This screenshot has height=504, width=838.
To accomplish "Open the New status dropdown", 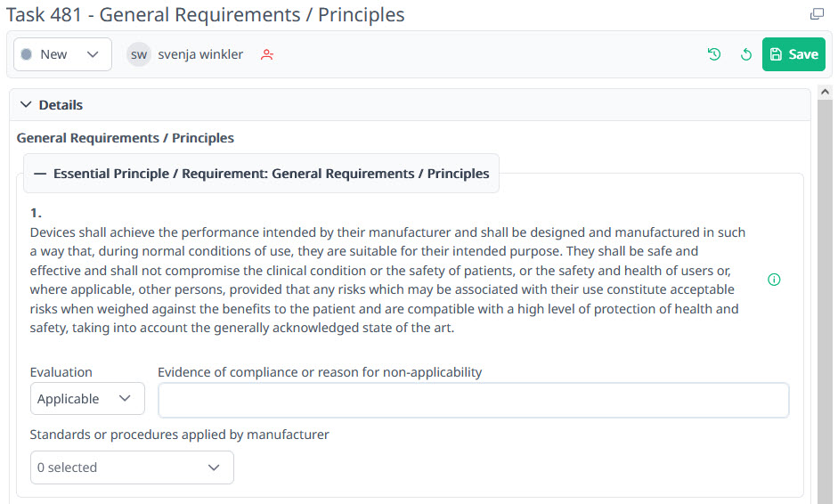I will click(62, 54).
